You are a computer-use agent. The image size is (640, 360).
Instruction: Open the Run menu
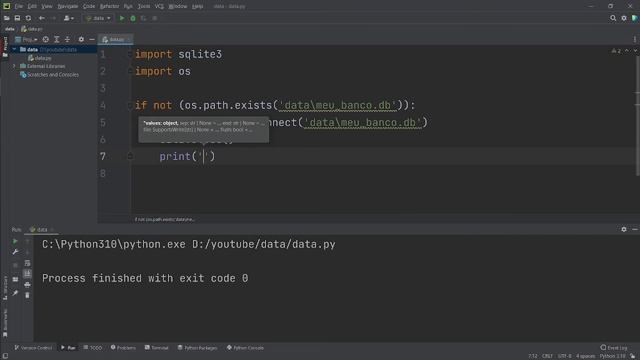coord(128,6)
